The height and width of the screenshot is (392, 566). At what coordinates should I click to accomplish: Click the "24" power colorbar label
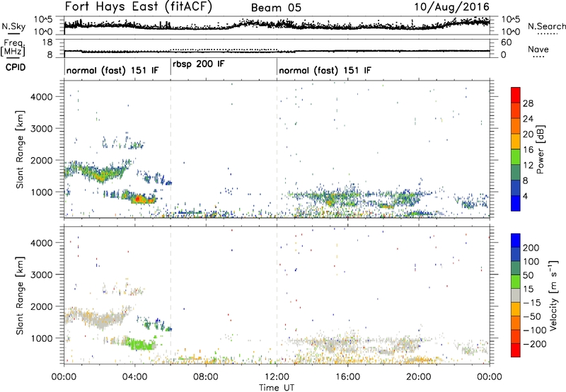click(528, 119)
